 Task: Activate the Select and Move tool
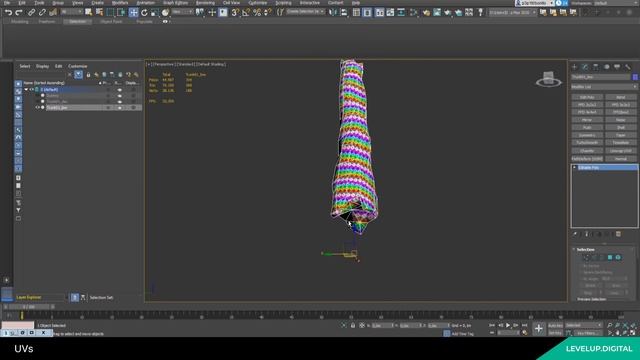(133, 13)
